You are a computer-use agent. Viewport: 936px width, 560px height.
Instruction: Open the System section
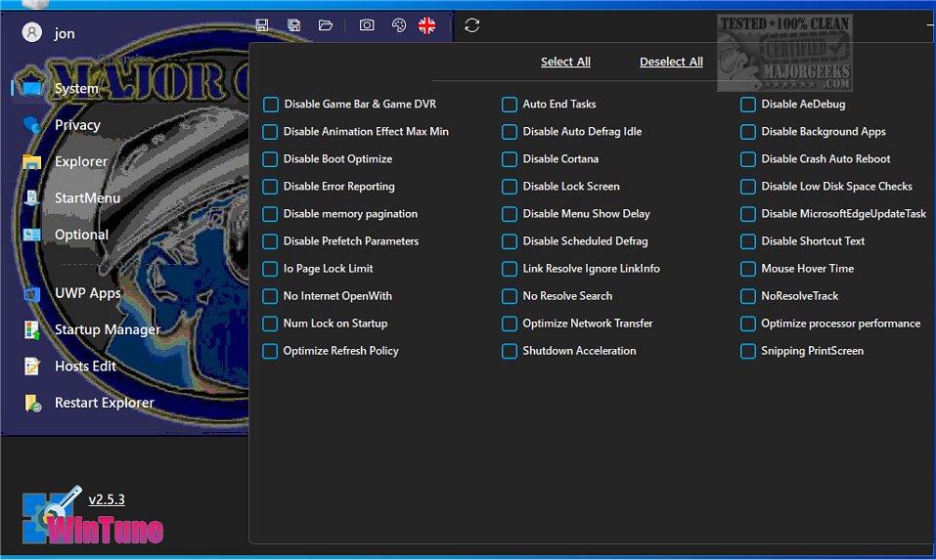tap(75, 89)
